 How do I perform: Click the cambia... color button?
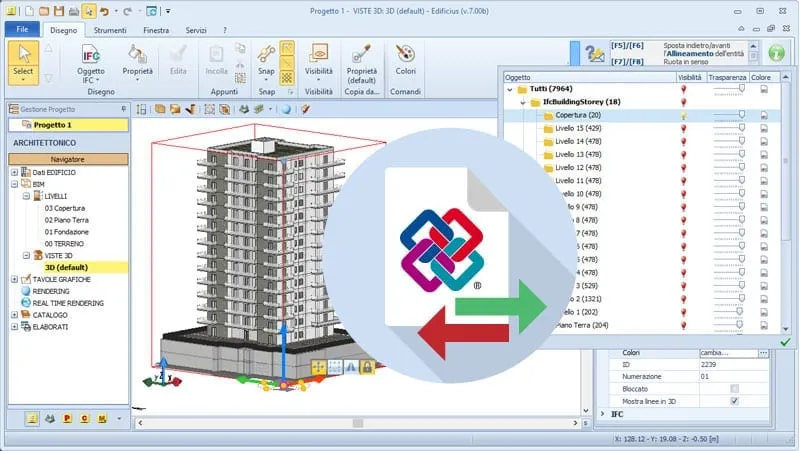point(738,353)
